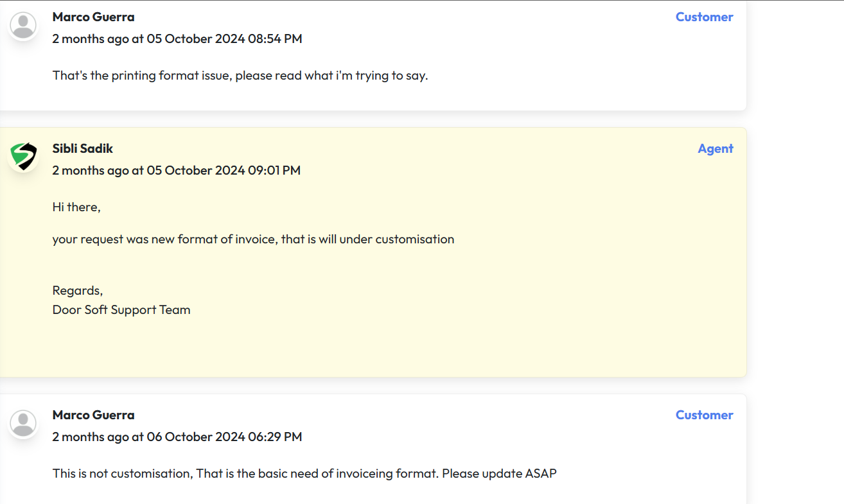Click the 'Door Soft Support Team' signature

click(x=121, y=310)
